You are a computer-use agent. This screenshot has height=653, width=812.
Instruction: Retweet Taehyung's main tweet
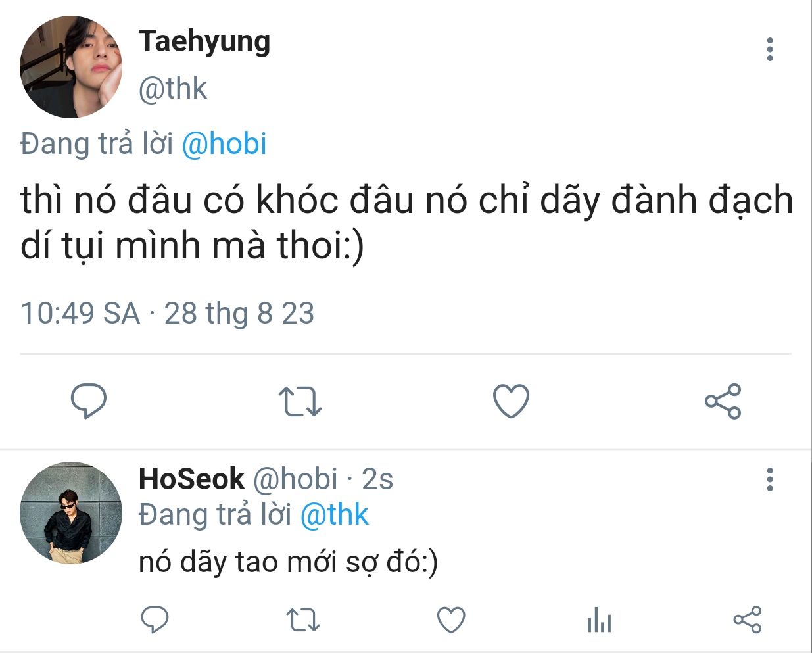coord(300,401)
